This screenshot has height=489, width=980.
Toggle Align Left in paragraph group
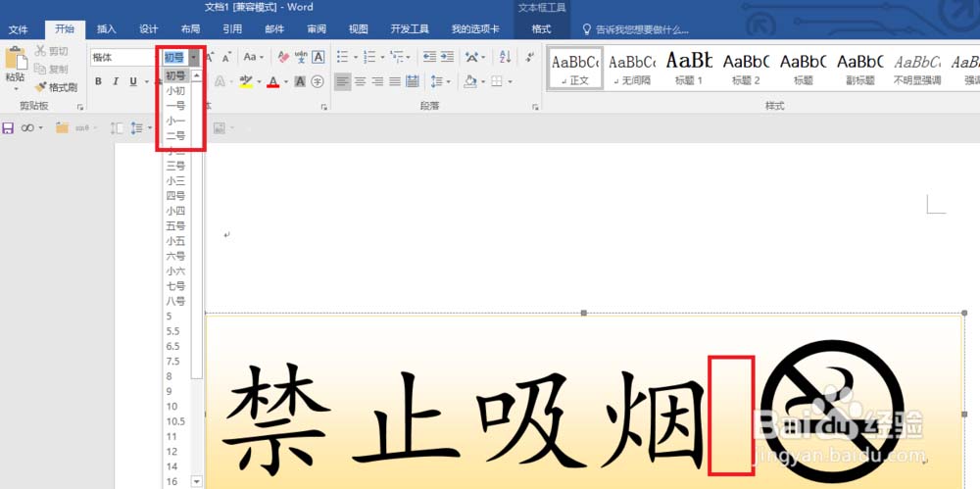[342, 81]
